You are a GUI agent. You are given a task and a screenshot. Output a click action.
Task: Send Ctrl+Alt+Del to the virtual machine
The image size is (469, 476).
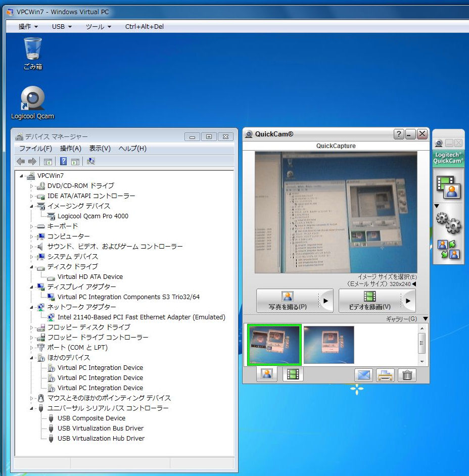[144, 27]
